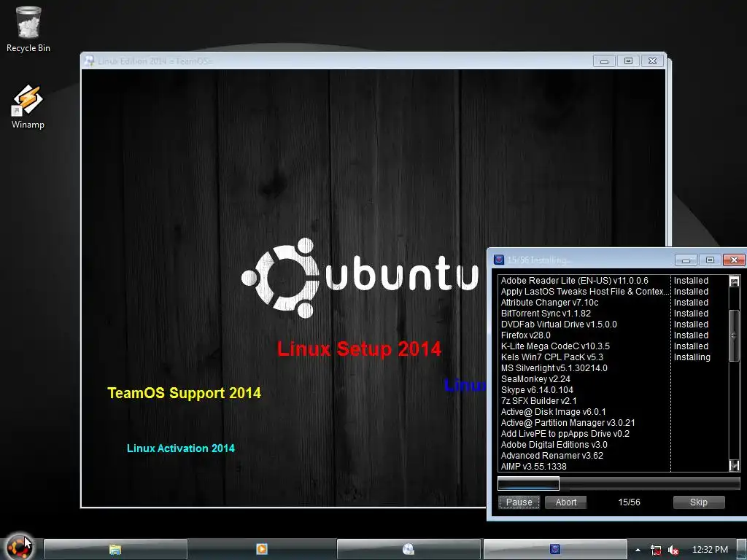
Task: Click the TeamOS Support 2014 yellow text
Action: (x=185, y=393)
